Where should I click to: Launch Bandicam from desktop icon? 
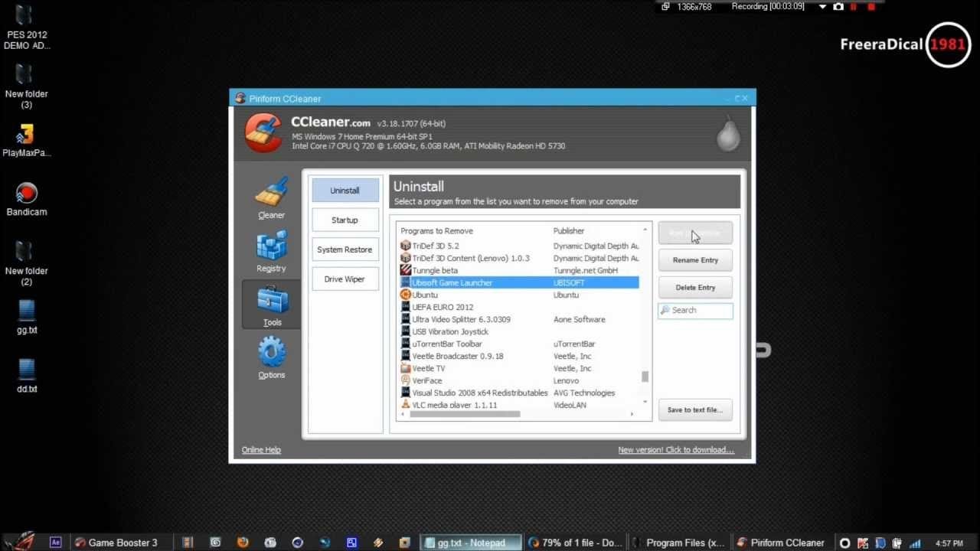(x=27, y=199)
